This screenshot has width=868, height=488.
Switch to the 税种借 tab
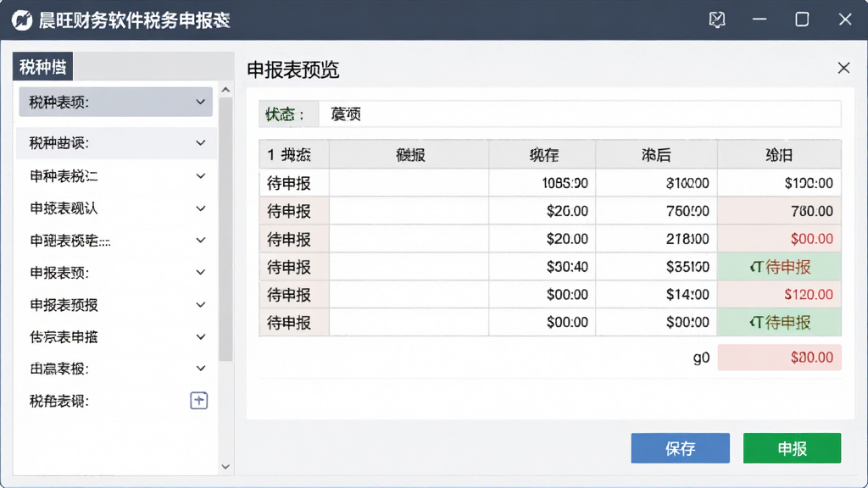pos(42,67)
